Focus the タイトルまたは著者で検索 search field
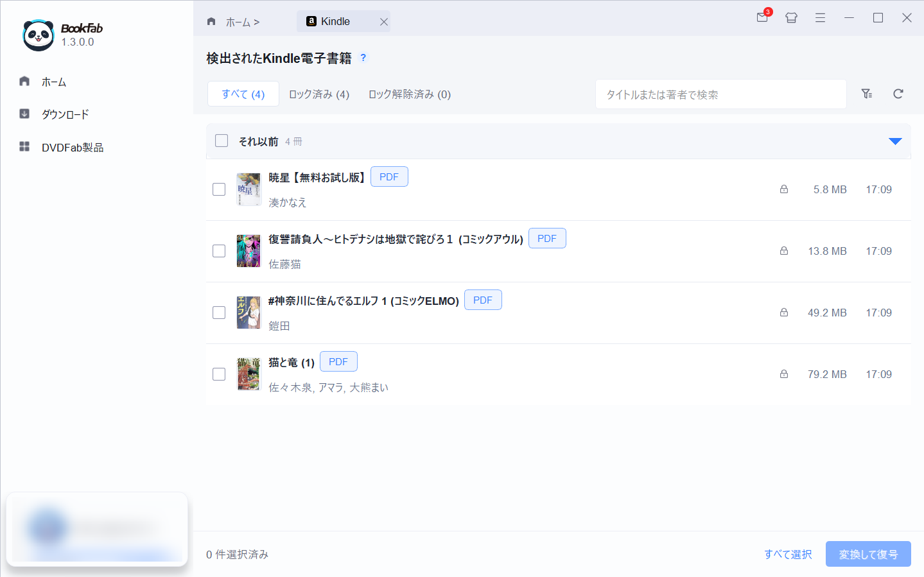Screen dimensions: 924x577 pos(720,94)
